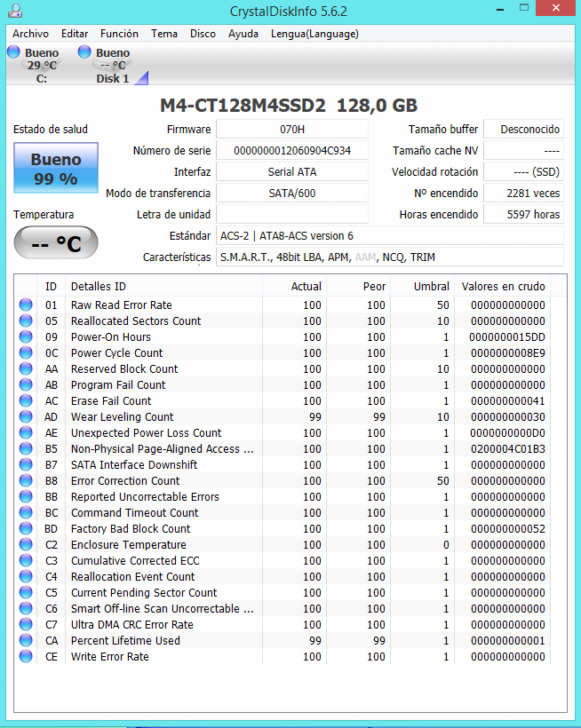Select the Power-On Hours attribute row
The height and width of the screenshot is (728, 581).
coord(111,337)
